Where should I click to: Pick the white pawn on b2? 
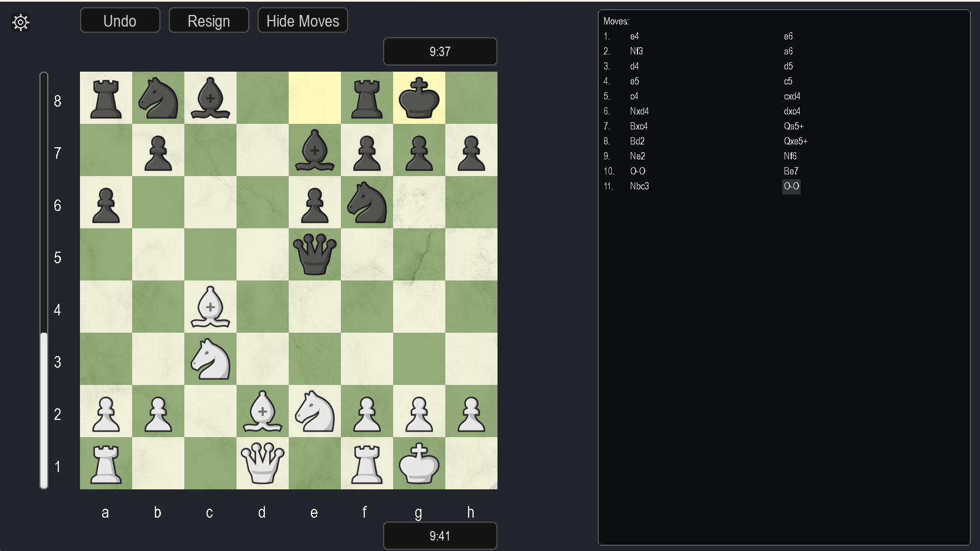(x=158, y=414)
